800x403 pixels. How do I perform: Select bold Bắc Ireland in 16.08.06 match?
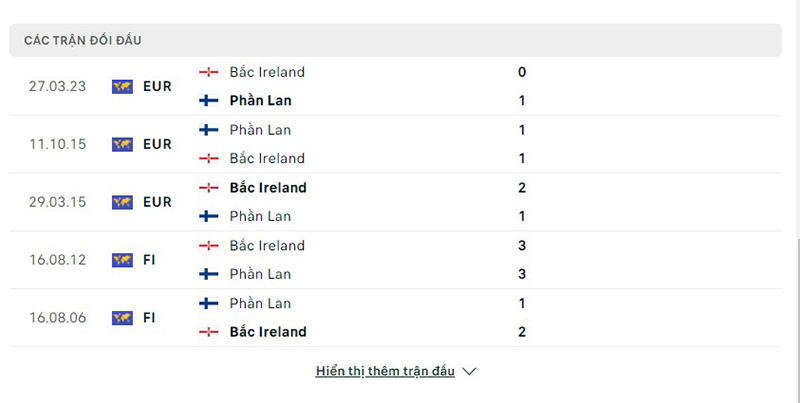pyautogui.click(x=268, y=332)
